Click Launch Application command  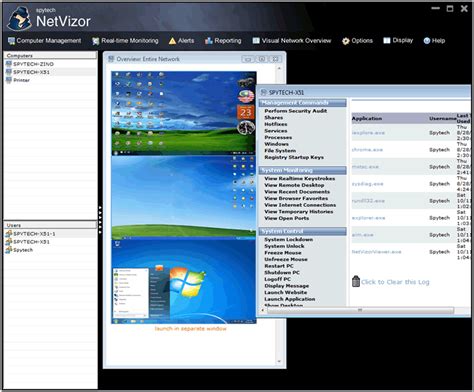click(290, 299)
